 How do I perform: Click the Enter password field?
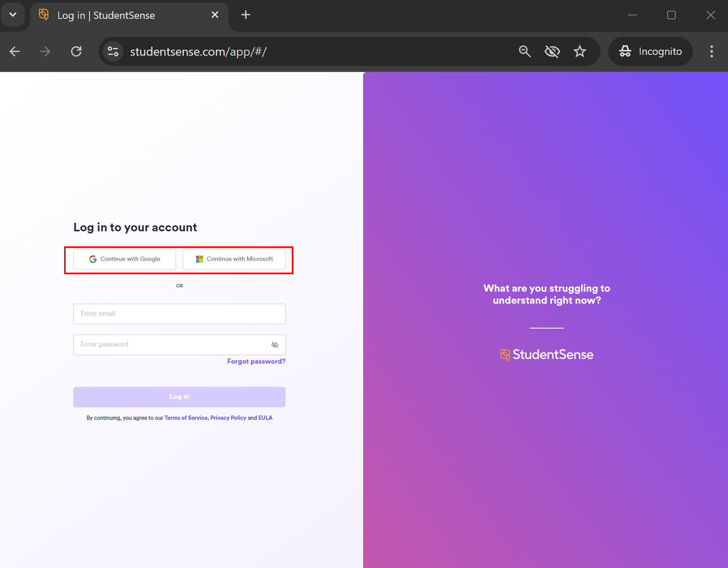tap(169, 344)
